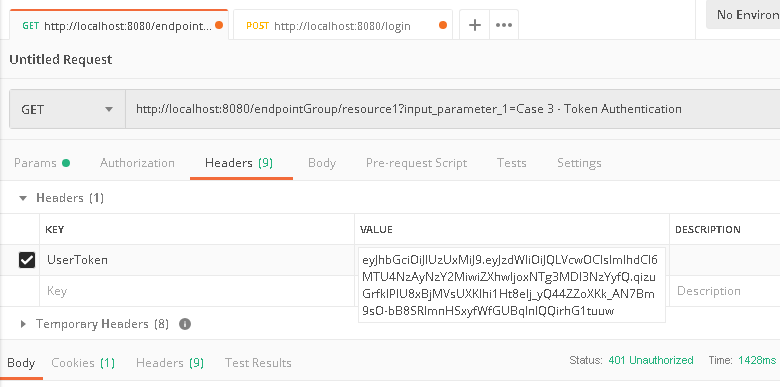Viewport: 780px width, 387px height.
Task: Click unsaved dot on the GET endpoint tab
Action: coord(219,25)
